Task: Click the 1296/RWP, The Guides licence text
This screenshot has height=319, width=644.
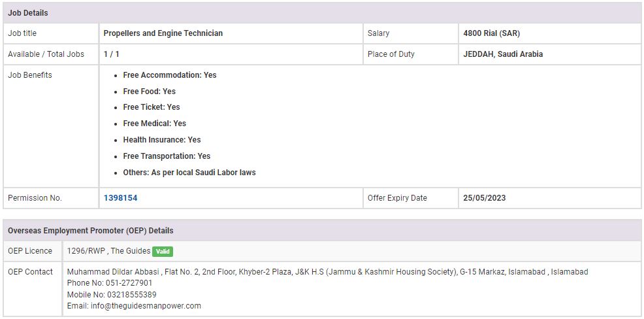Action: pos(108,251)
